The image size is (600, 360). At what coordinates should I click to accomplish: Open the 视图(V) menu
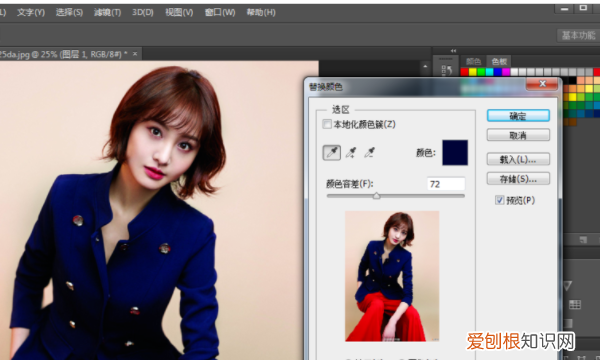tap(179, 12)
